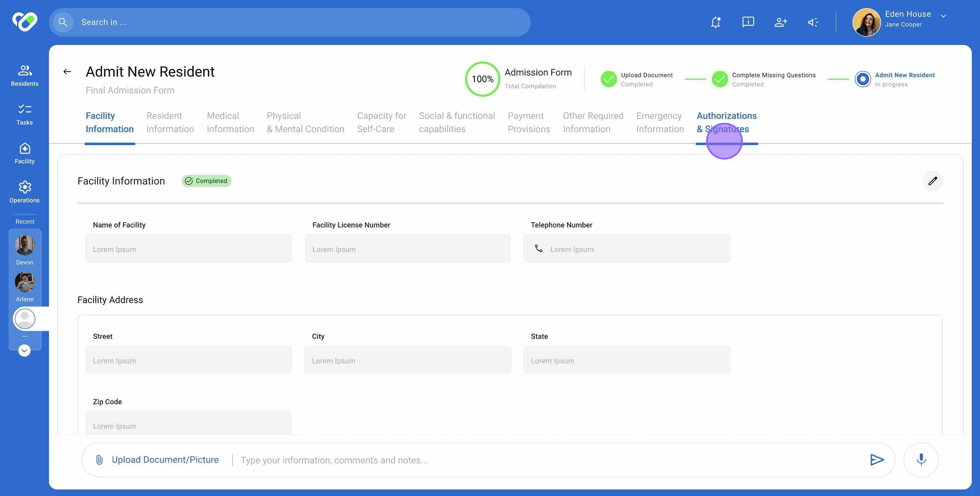Open Social & functional capabilities tab
The height and width of the screenshot is (496, 980).
tap(457, 122)
